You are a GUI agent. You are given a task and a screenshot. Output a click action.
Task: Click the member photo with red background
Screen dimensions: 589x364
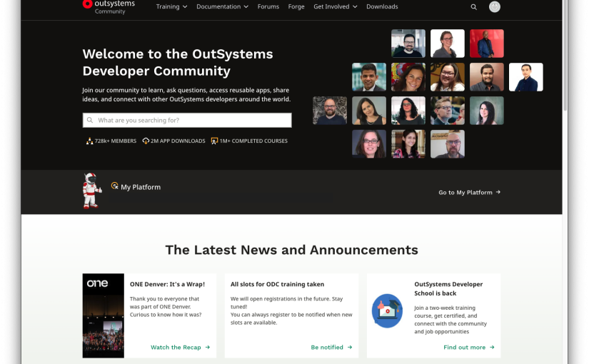click(x=486, y=44)
